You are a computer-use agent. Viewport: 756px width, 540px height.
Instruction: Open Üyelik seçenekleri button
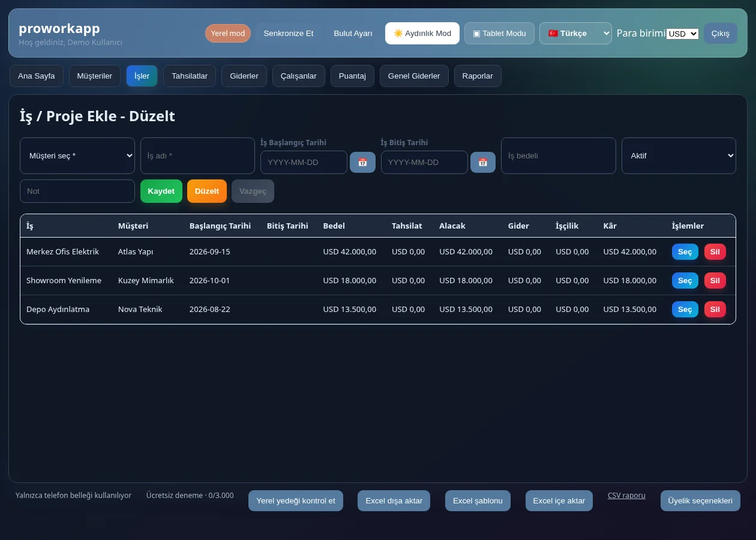click(700, 500)
